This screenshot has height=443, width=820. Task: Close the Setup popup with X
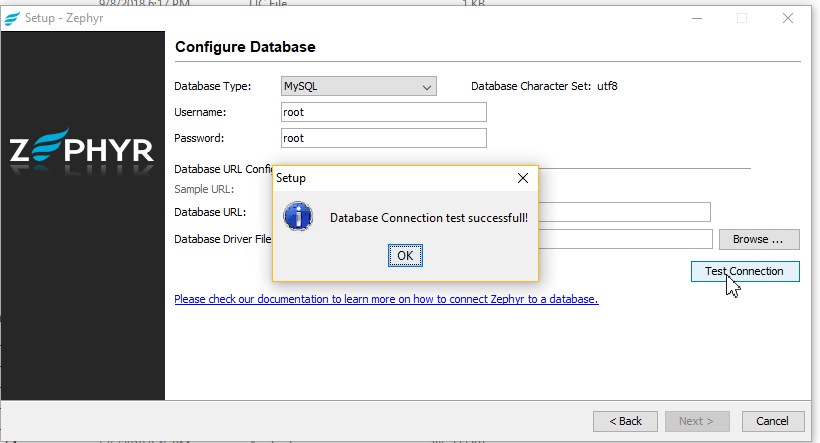tap(522, 178)
